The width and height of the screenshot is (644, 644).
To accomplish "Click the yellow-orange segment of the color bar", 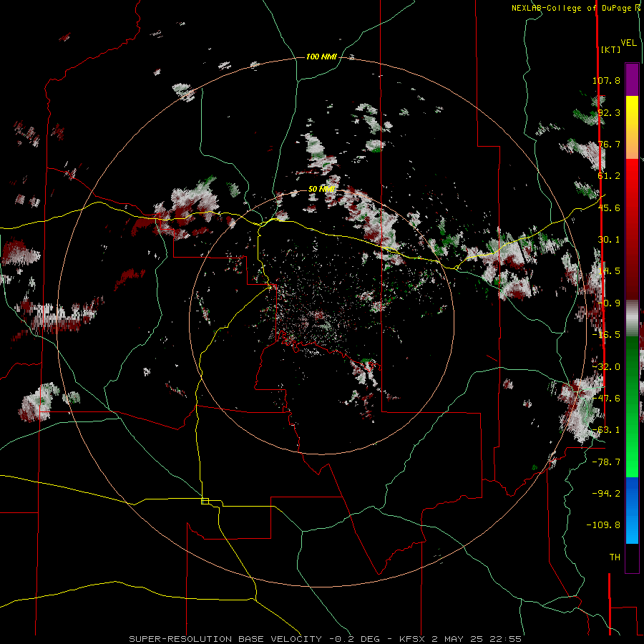I will coord(632,127).
